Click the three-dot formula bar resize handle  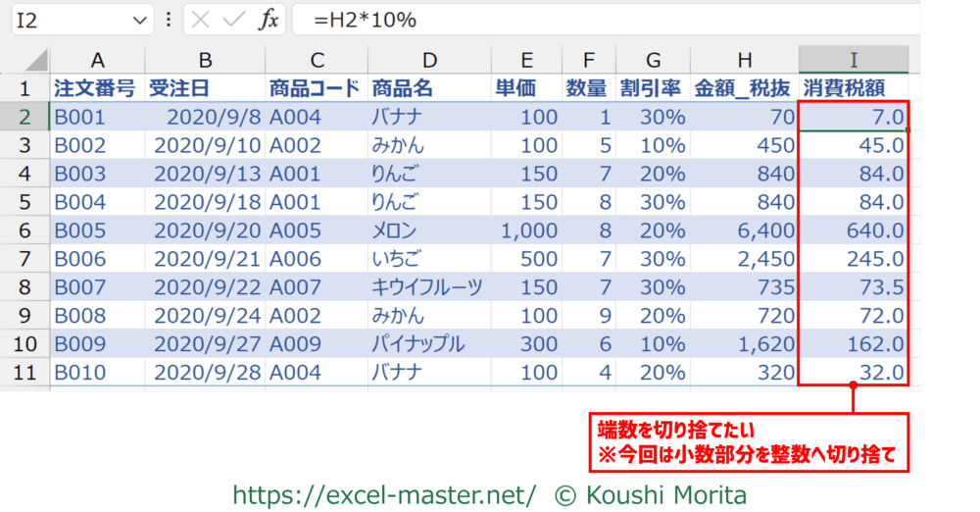tap(169, 20)
